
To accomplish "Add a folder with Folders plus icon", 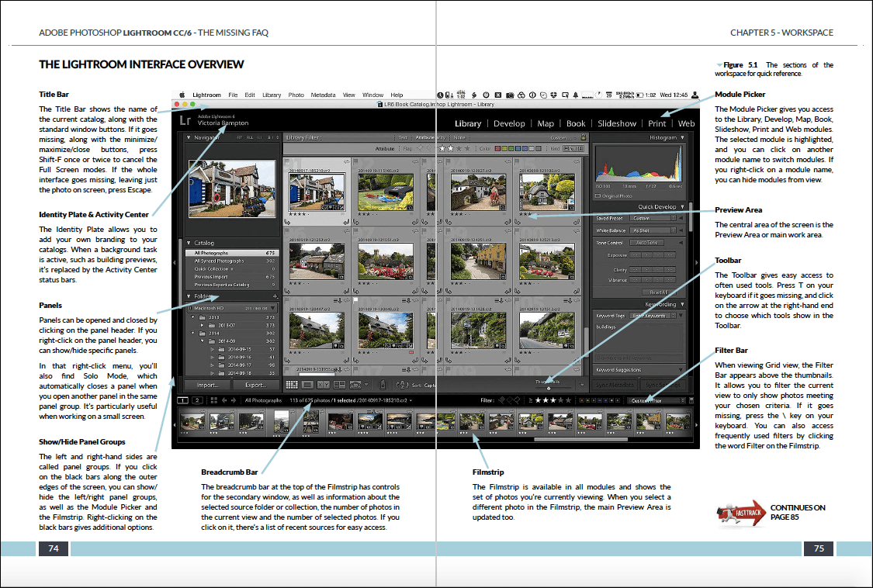I will tap(275, 296).
